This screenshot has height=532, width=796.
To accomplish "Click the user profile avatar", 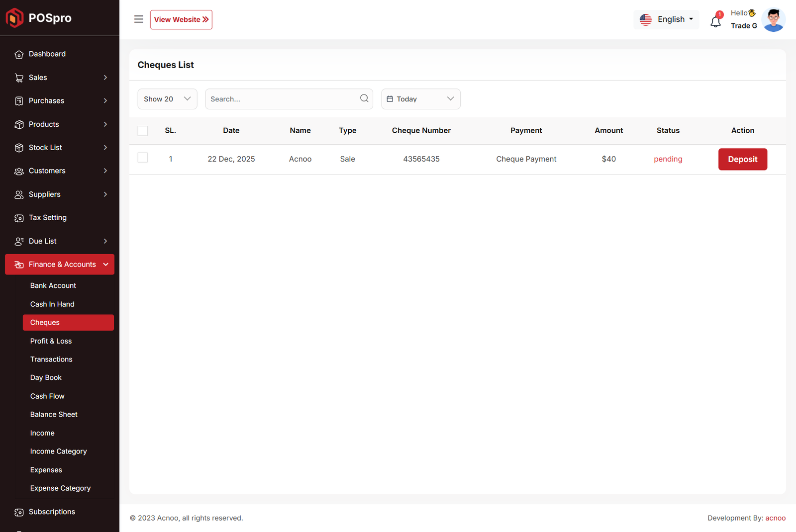I will pos(773,20).
